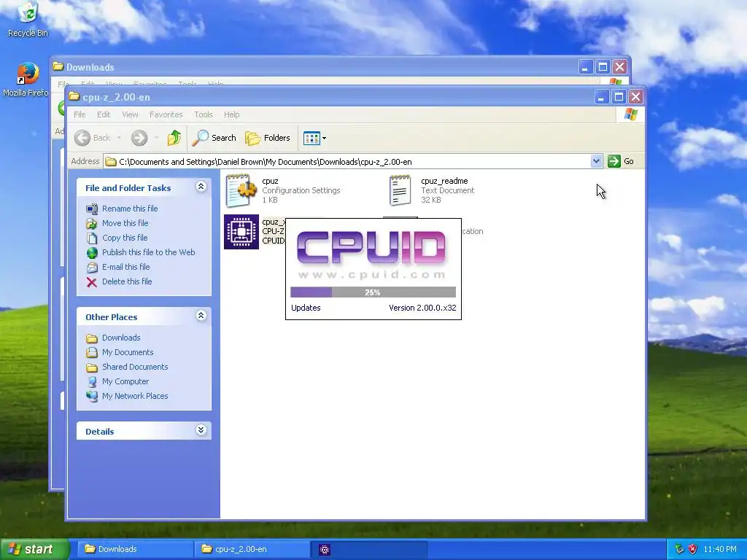The image size is (747, 560).
Task: Click Rename this file
Action: coord(130,209)
